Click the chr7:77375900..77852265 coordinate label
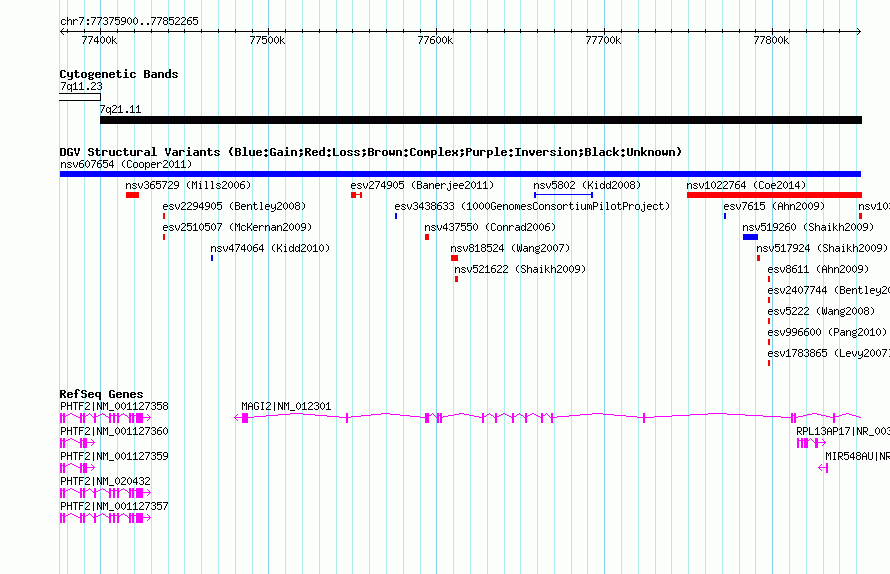 click(129, 21)
